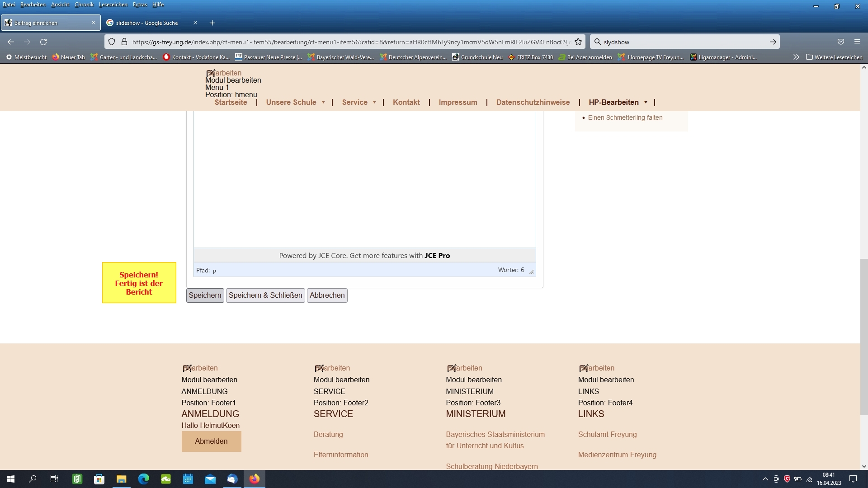Open the Pocket save icon
Image resolution: width=868 pixels, height=488 pixels.
click(x=841, y=42)
